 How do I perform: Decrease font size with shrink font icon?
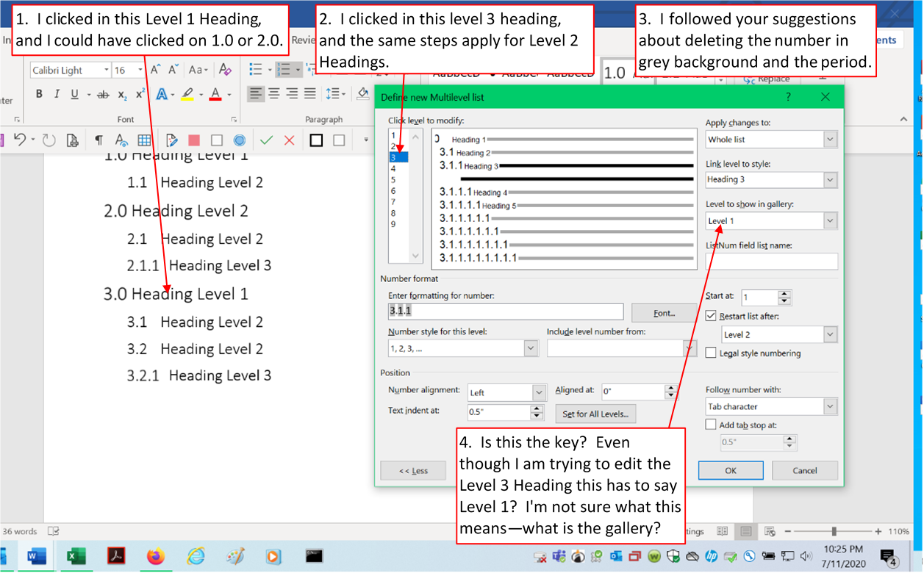coord(174,70)
